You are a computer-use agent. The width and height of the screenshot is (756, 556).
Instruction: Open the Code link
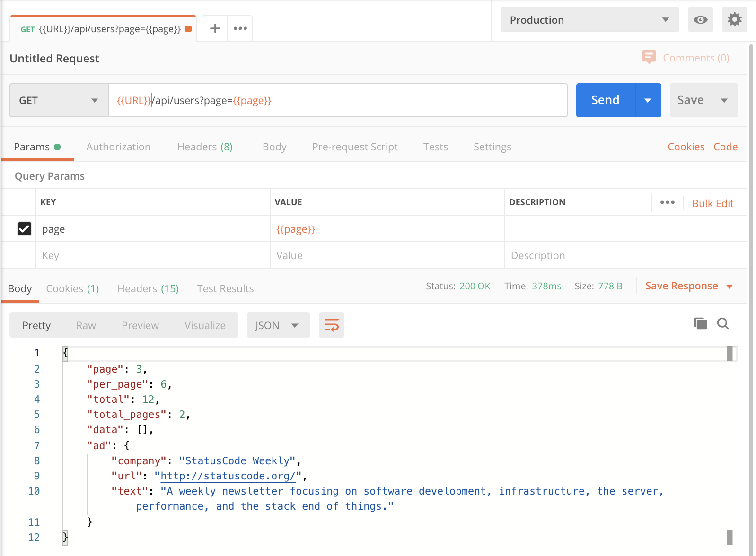[725, 147]
